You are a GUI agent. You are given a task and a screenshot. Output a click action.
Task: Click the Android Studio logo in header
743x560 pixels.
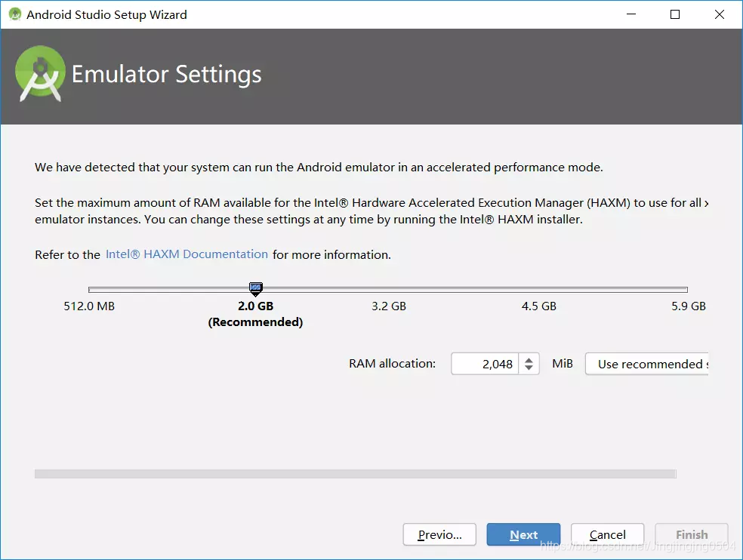pyautogui.click(x=40, y=74)
